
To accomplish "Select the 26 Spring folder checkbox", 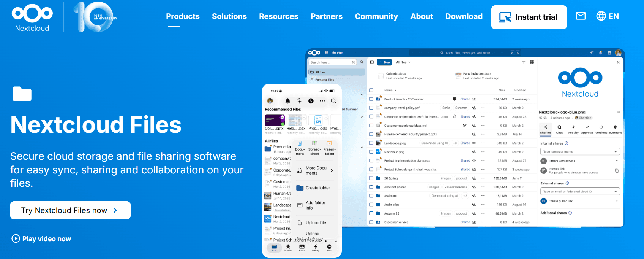I will click(x=371, y=178).
